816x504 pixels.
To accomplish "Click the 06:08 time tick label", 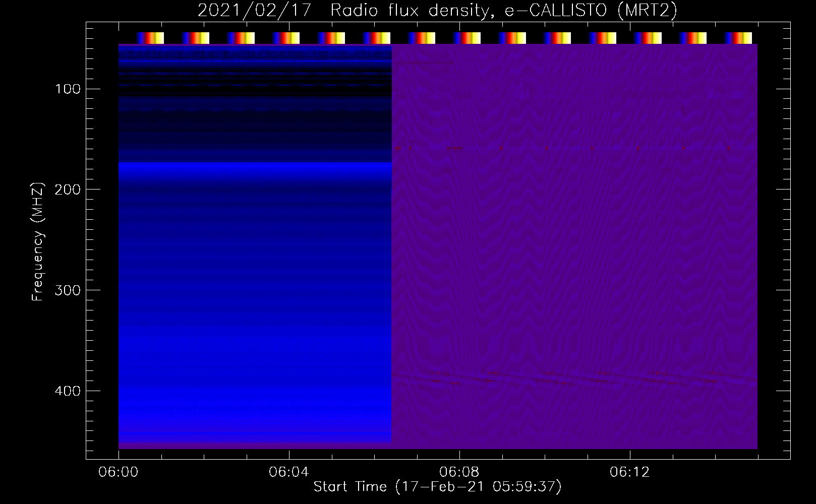I will click(x=459, y=472).
